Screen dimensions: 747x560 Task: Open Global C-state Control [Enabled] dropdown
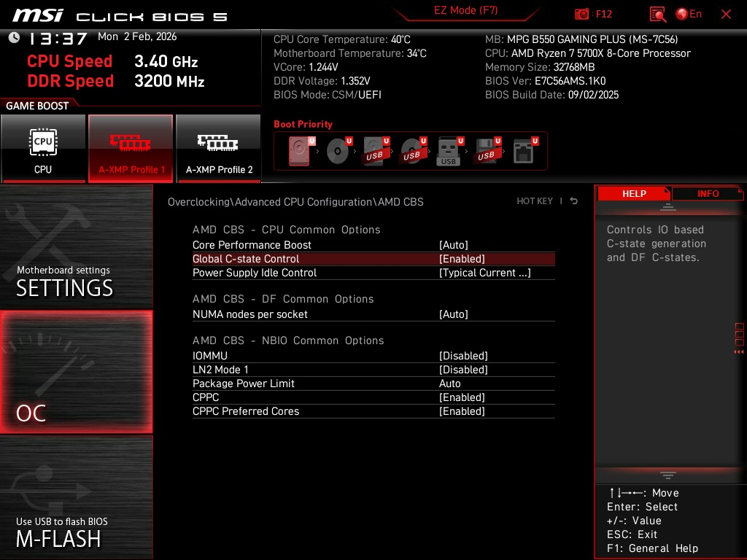[462, 259]
